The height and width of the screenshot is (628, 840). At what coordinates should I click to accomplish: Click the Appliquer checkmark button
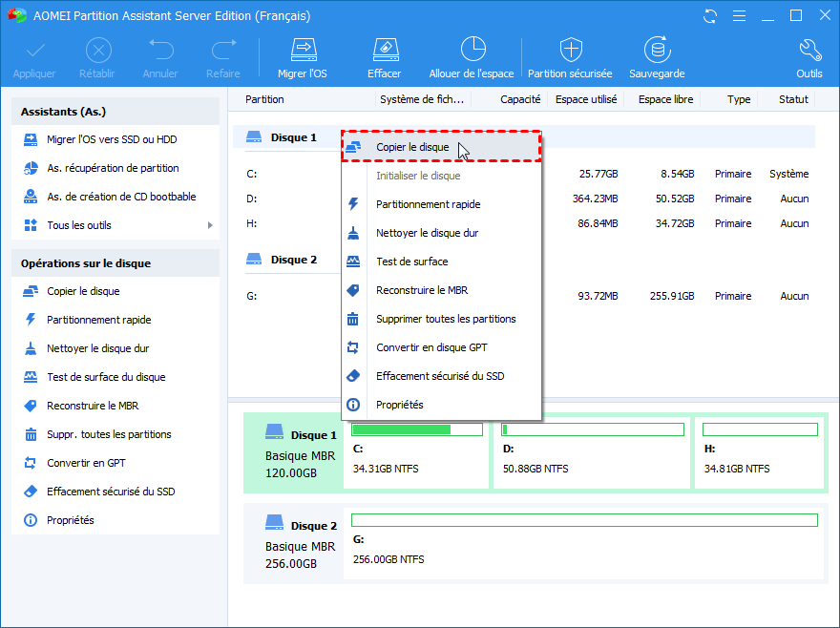point(34,58)
